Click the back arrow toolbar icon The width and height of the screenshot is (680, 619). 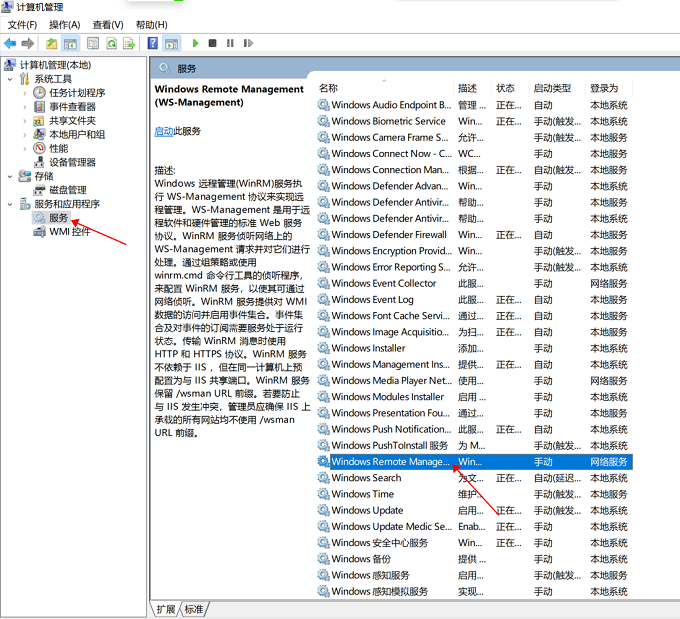click(10, 43)
